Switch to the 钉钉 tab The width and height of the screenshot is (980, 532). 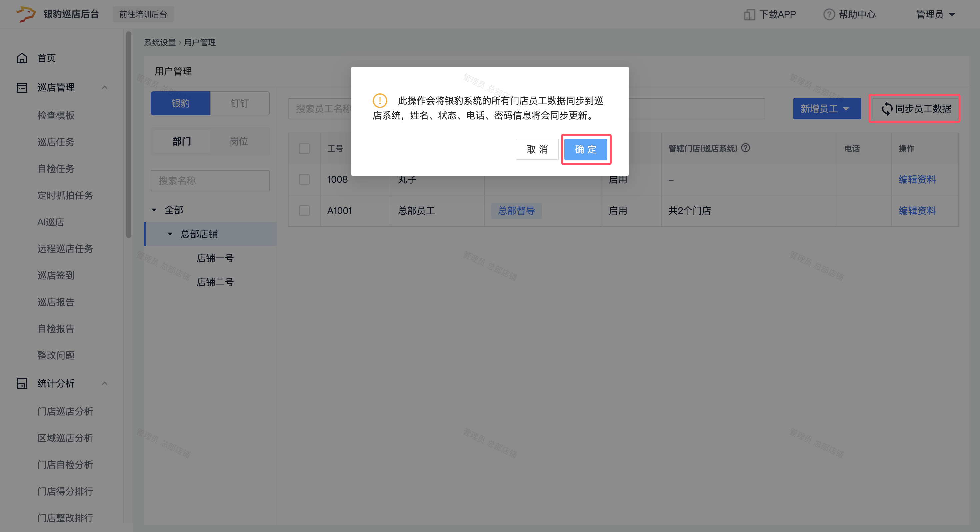click(240, 103)
